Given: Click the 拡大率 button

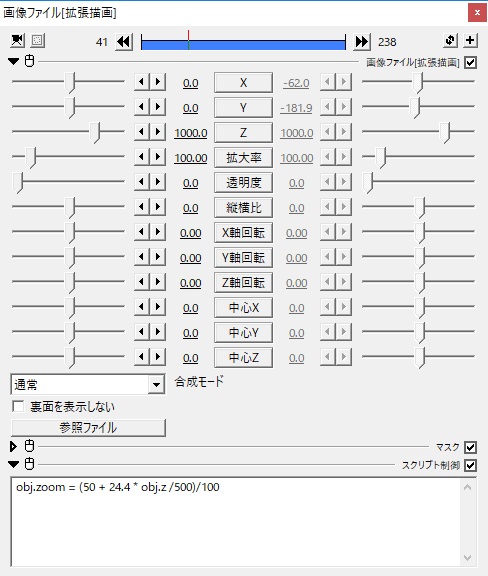Looking at the screenshot, I should coord(243,158).
